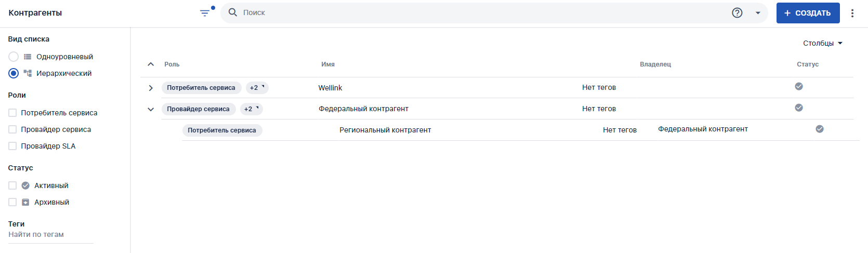
Task: Select the Одноуровневый list view option
Action: [x=14, y=57]
